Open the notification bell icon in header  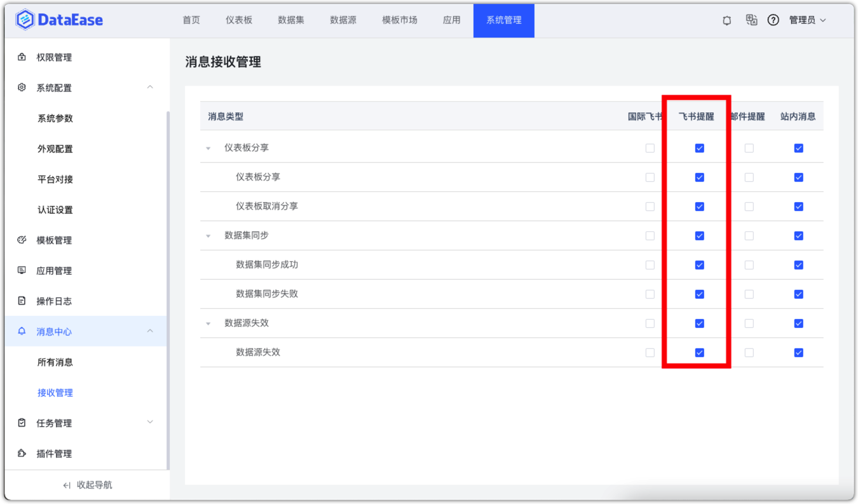(x=727, y=20)
